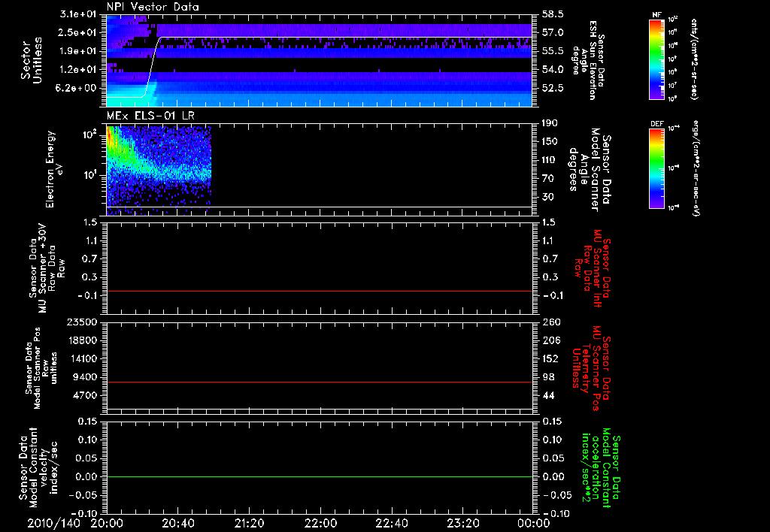The image size is (770, 532).
Task: Click the red 'MU Scanner Inh Raw Data' label
Action: (593, 268)
